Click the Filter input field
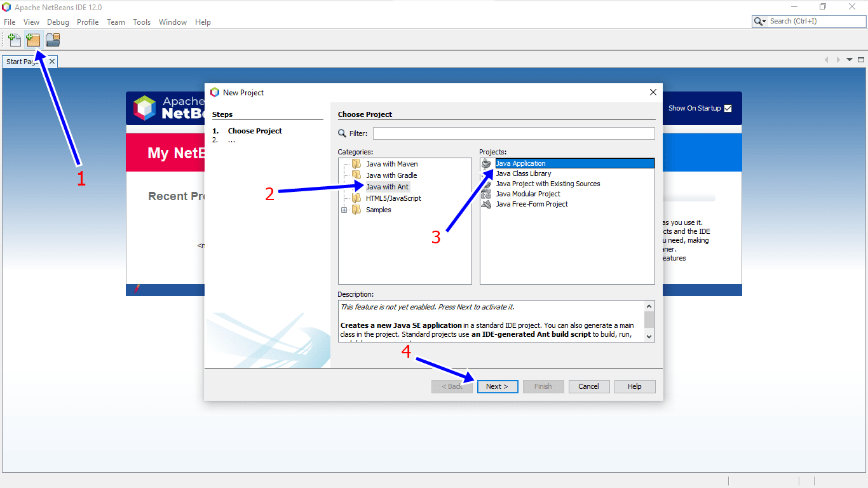The image size is (868, 488). (513, 133)
